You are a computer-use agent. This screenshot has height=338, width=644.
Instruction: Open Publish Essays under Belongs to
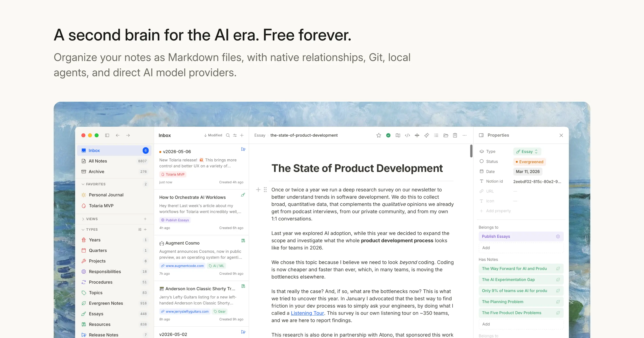pos(521,237)
